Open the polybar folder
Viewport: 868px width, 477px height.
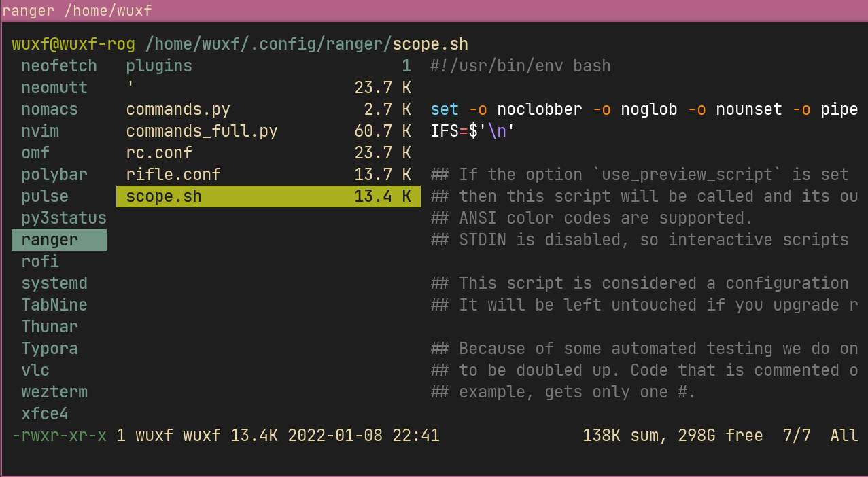[54, 175]
